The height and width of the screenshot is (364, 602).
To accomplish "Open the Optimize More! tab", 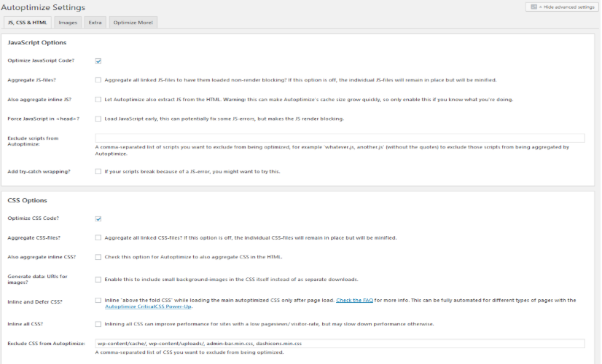I will [x=133, y=23].
